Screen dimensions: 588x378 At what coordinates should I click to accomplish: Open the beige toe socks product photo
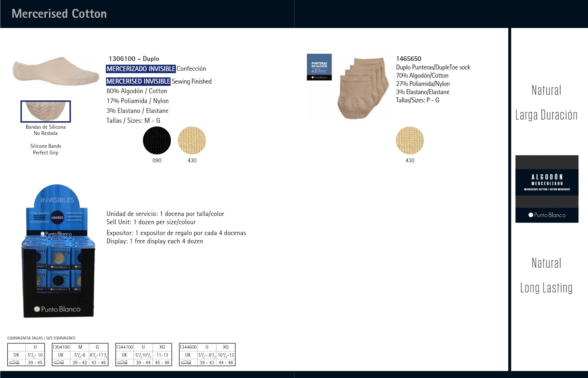[362, 87]
